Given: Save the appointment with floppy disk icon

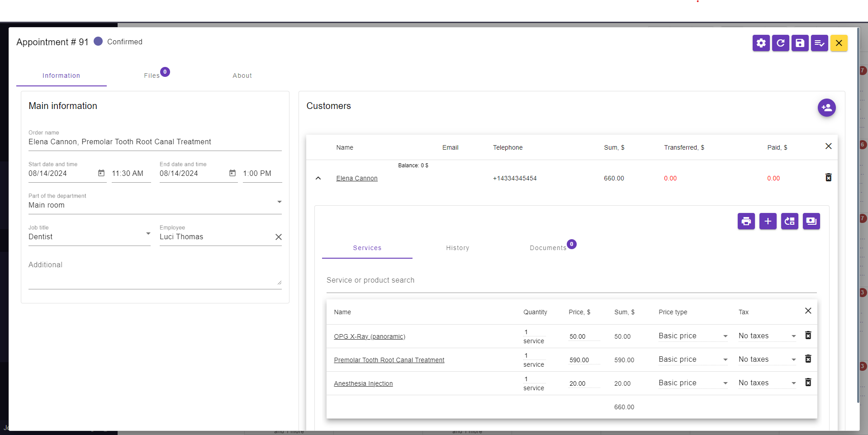Looking at the screenshot, I should (800, 43).
